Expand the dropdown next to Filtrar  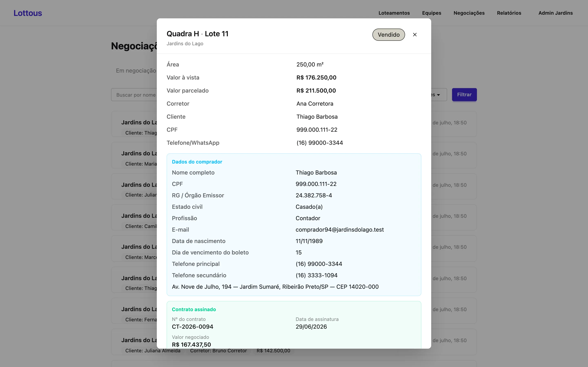(x=439, y=95)
